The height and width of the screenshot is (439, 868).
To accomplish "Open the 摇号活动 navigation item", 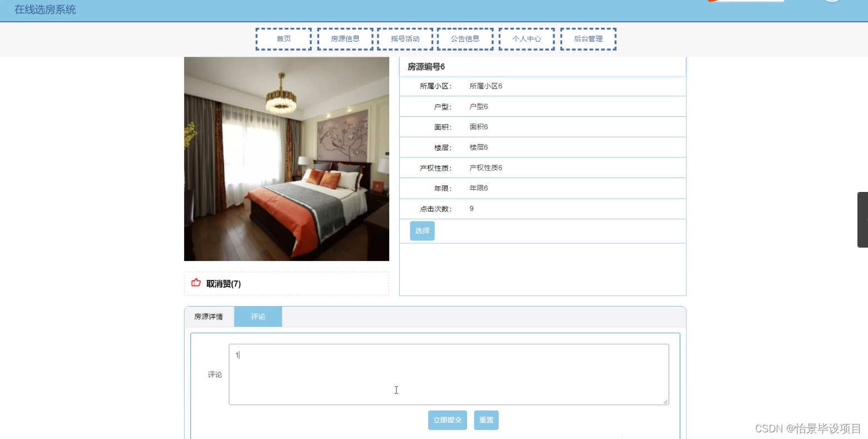I will (405, 38).
